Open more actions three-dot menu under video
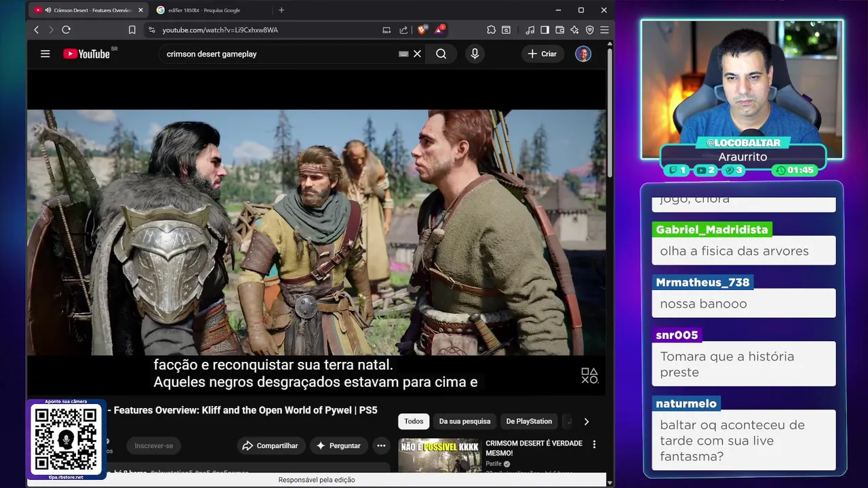 [381, 445]
